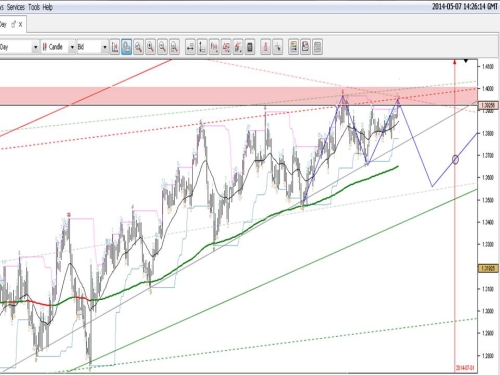
Task: Open the Services menu
Action: coord(16,7)
